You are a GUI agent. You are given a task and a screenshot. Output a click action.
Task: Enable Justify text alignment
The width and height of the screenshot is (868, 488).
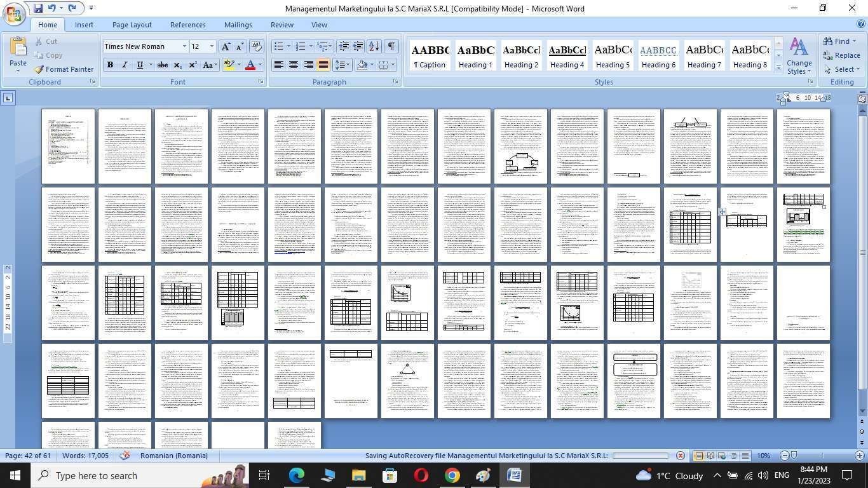click(323, 65)
